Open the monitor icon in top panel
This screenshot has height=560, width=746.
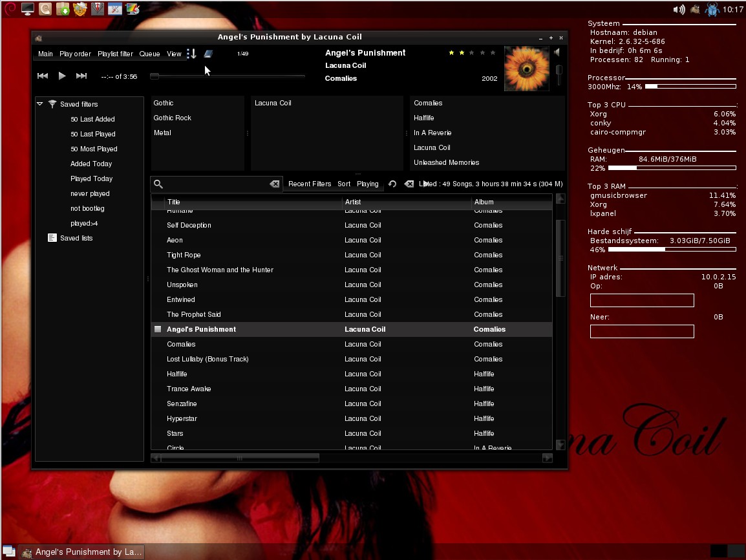pyautogui.click(x=28, y=8)
